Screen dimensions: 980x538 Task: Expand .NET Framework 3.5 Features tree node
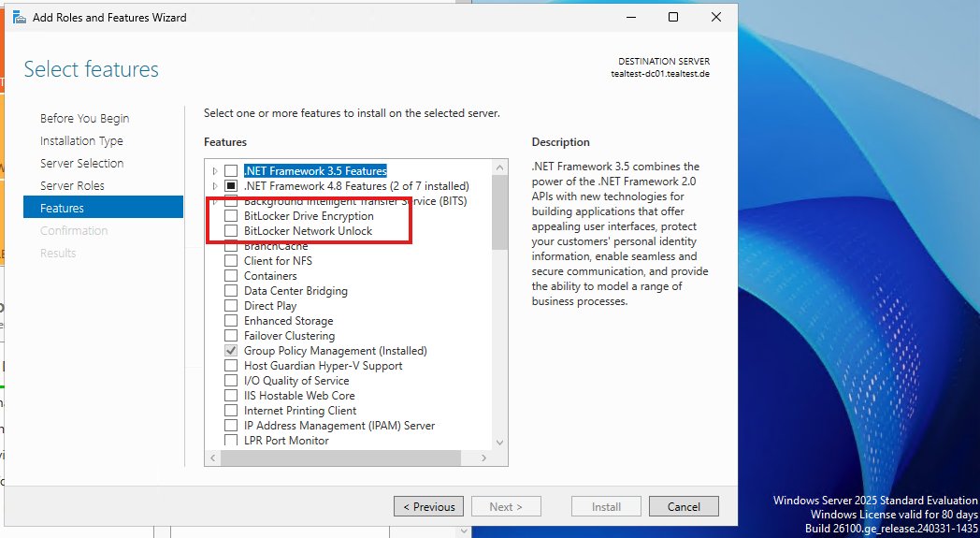tap(215, 171)
